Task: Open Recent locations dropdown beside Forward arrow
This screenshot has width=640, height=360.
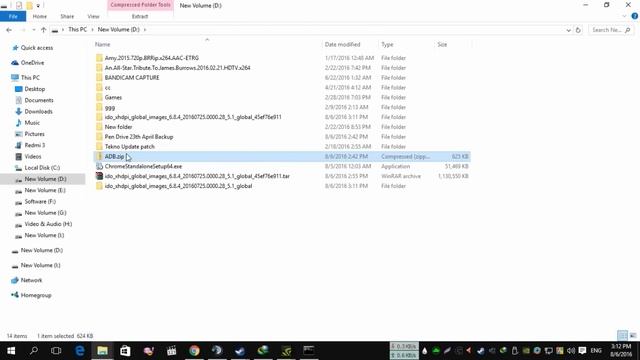Action: [33, 30]
